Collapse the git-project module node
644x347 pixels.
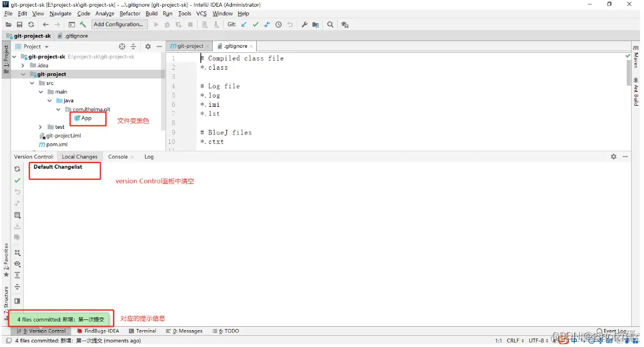pyautogui.click(x=23, y=74)
